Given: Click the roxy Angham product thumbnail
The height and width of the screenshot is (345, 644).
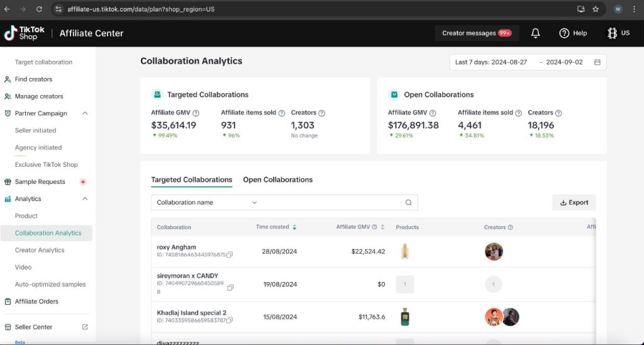Looking at the screenshot, I should [404, 251].
